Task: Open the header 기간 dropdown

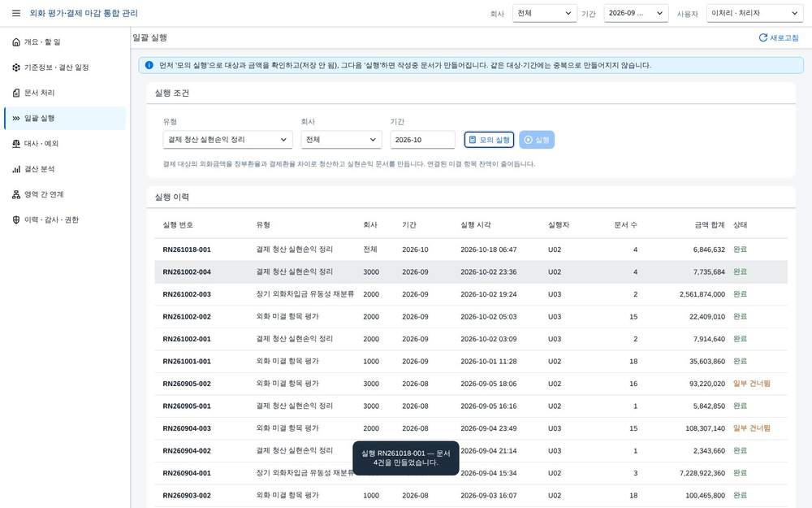Action: (636, 13)
